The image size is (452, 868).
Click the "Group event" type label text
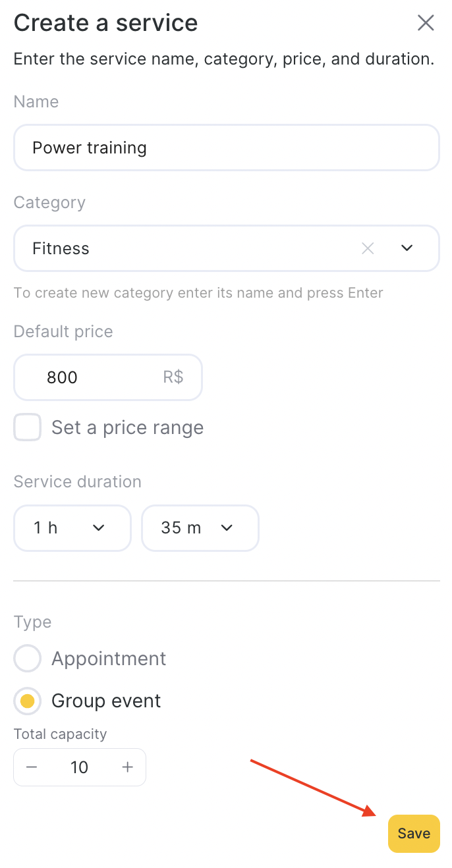[106, 701]
